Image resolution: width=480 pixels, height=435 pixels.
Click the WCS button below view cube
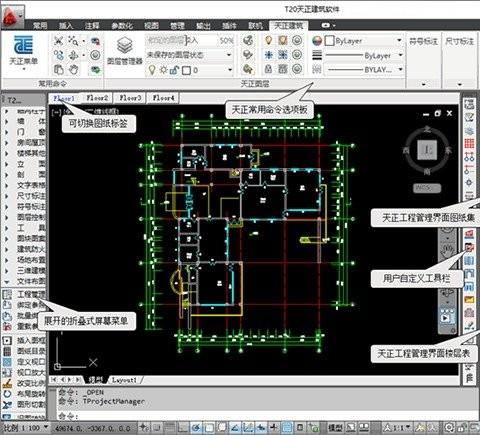coord(427,188)
